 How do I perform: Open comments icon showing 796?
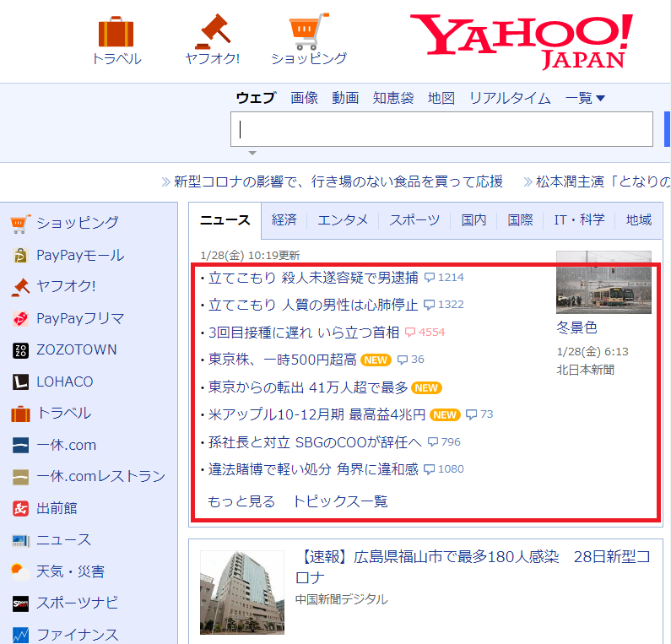point(433,442)
